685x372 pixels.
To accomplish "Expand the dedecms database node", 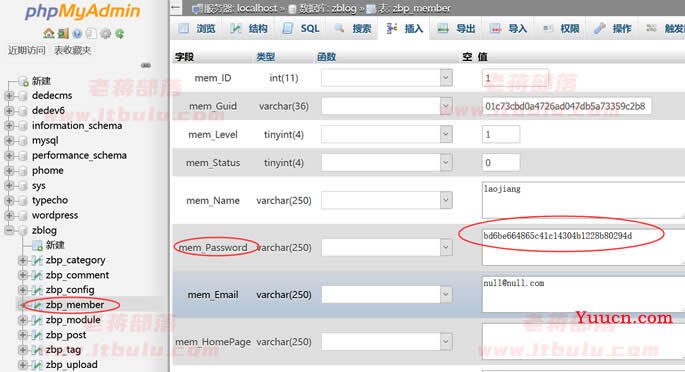I will 9,96.
